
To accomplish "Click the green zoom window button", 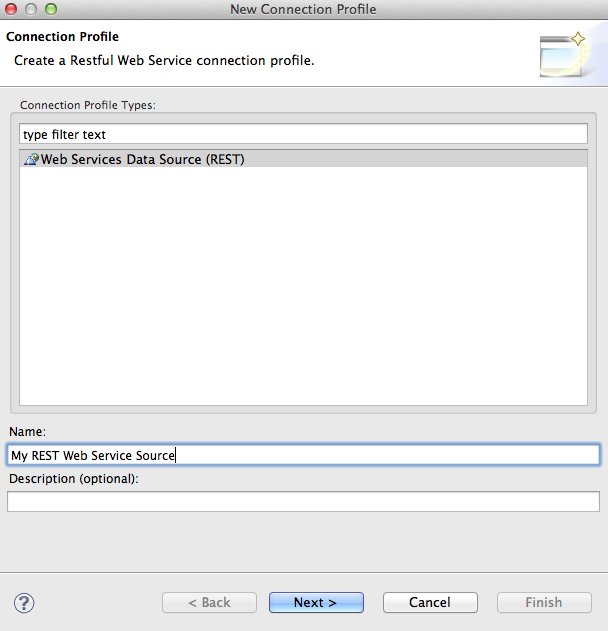I will point(51,9).
